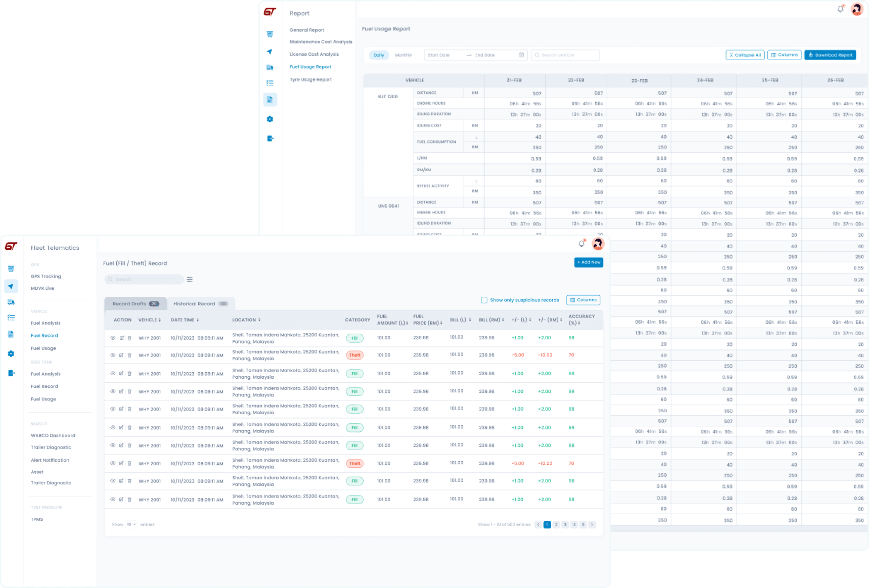This screenshot has width=869, height=588.
Task: Click the calendar icon in date range field
Action: coord(521,55)
